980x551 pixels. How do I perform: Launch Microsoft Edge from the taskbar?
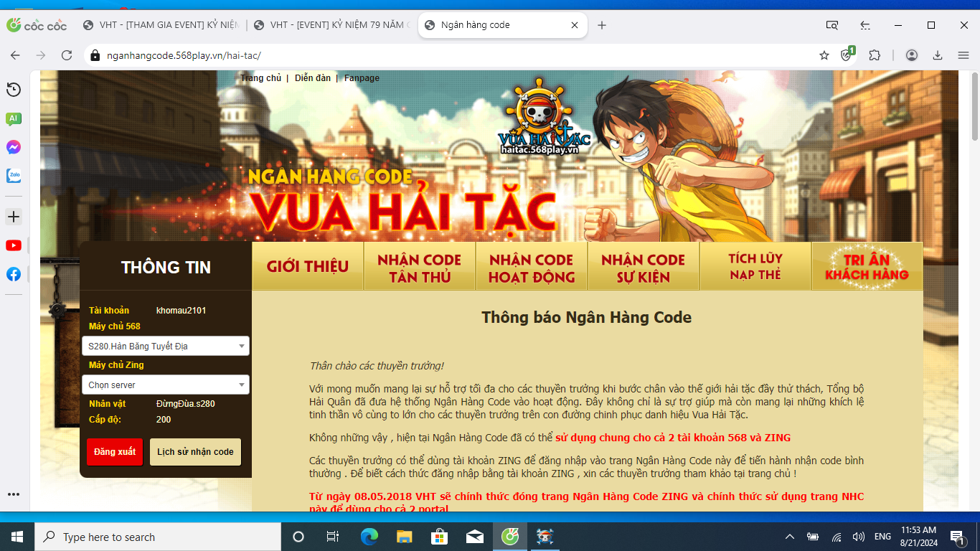(x=369, y=537)
